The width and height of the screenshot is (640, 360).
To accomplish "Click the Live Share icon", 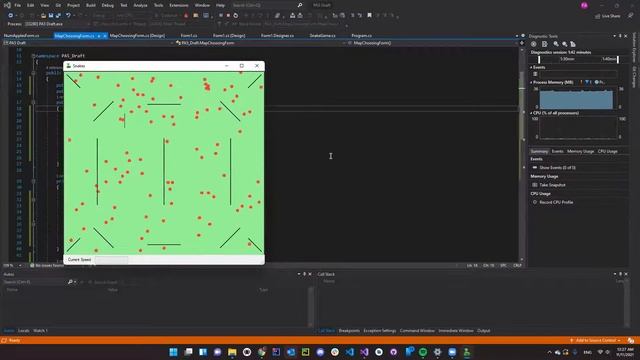I will coord(598,16).
